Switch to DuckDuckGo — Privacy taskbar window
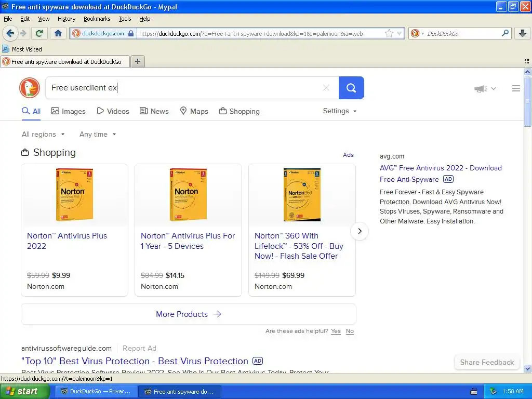Viewport: 532px width, 399px height. click(96, 391)
